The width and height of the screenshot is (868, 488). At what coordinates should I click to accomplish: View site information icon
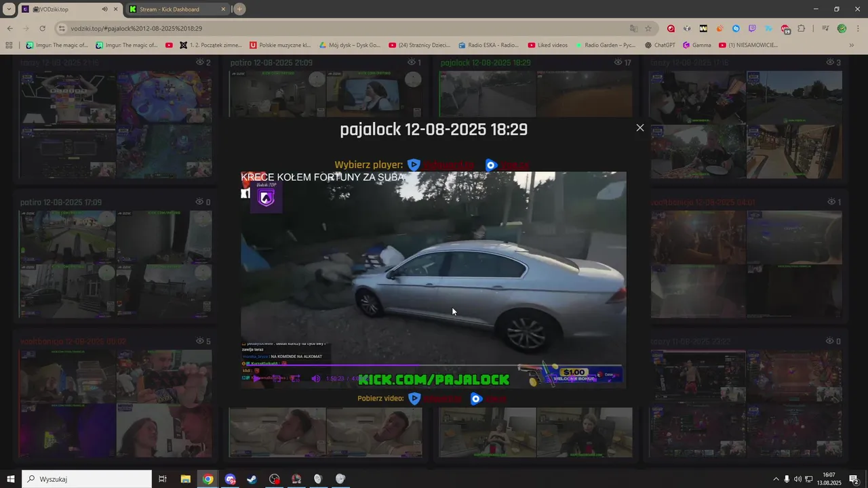tap(62, 28)
